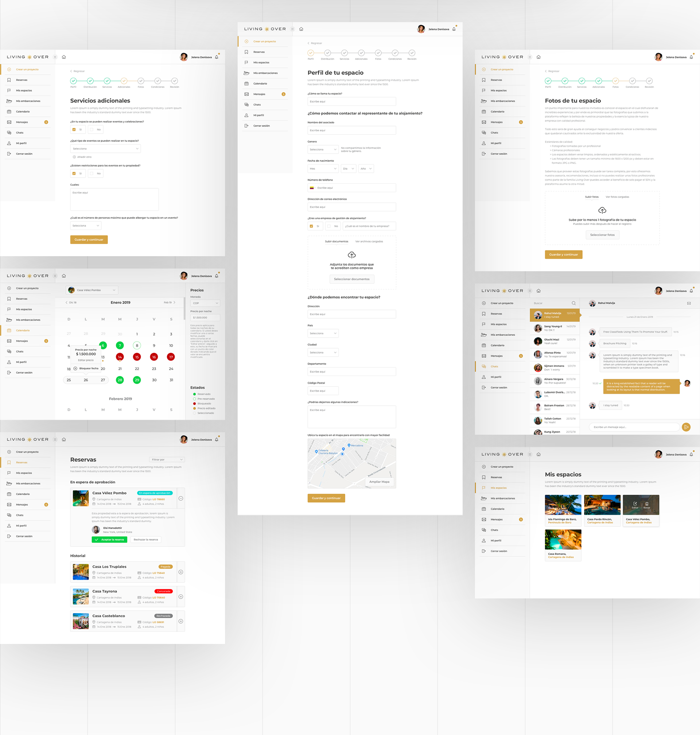The image size is (700, 735).
Task: Click the search magnifier in chat list
Action: (573, 303)
